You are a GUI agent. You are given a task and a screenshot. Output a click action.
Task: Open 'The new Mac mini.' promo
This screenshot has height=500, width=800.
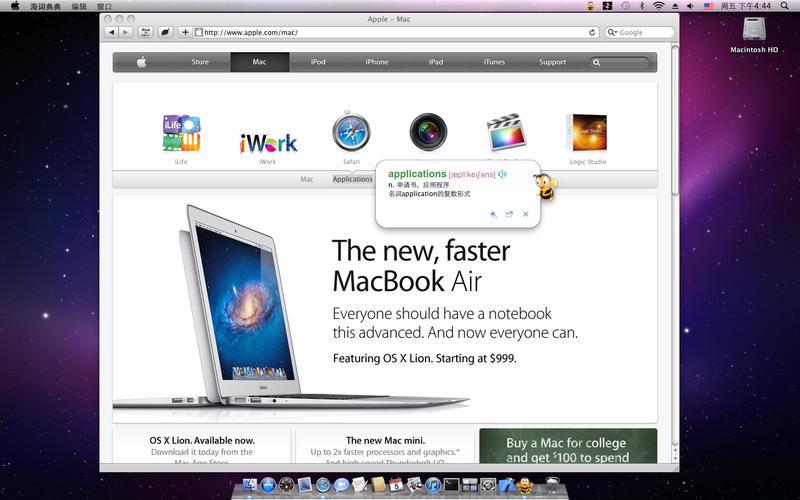385,445
